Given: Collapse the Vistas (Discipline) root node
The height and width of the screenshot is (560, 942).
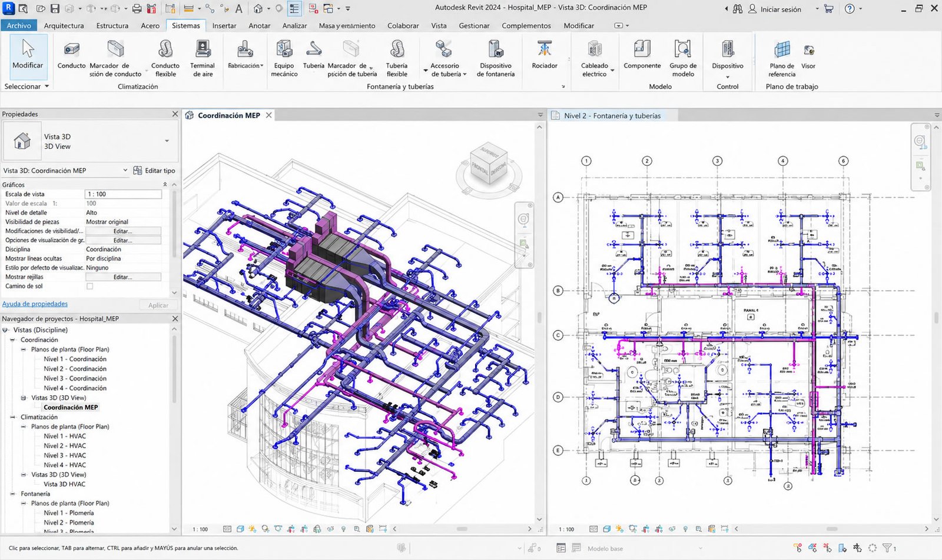Looking at the screenshot, I should (x=5, y=330).
